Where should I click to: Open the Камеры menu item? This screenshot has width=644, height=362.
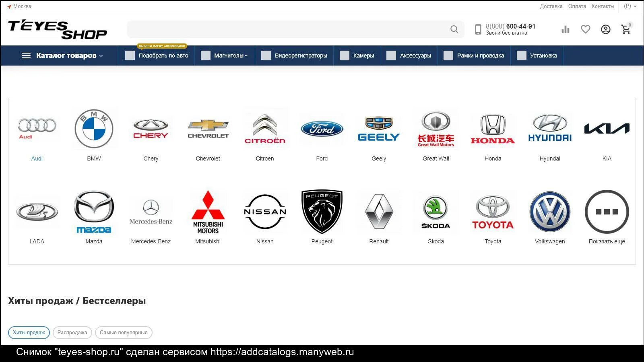pos(357,56)
